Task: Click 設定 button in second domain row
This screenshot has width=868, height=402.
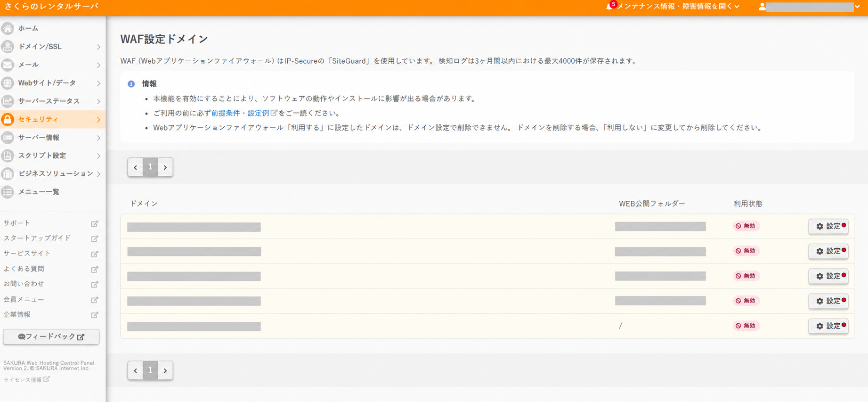Action: [x=828, y=251]
